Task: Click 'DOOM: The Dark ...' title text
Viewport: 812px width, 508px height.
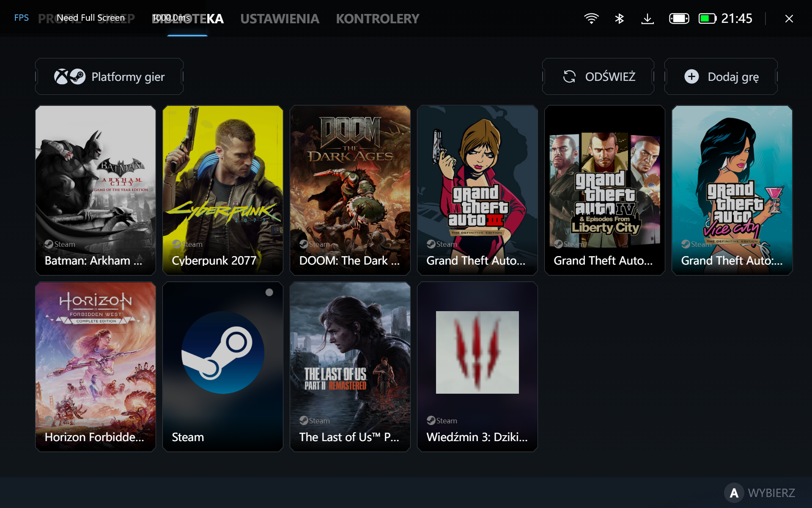Action: coord(349,261)
